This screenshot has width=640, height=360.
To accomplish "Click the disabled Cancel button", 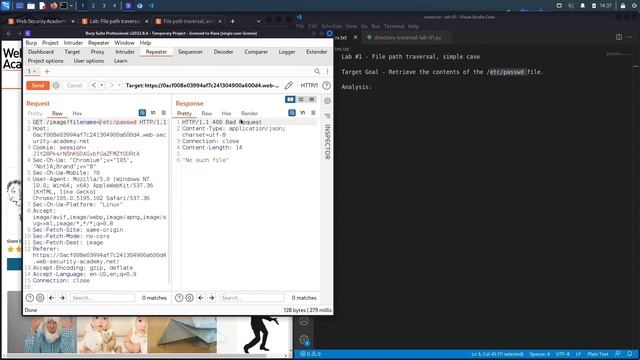I will point(74,85).
